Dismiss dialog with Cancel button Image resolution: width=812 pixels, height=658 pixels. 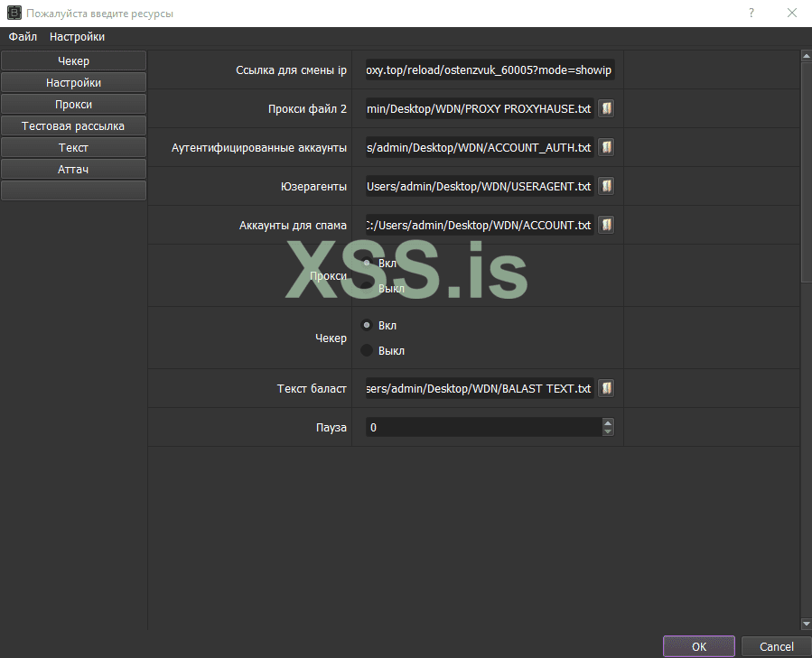776,646
